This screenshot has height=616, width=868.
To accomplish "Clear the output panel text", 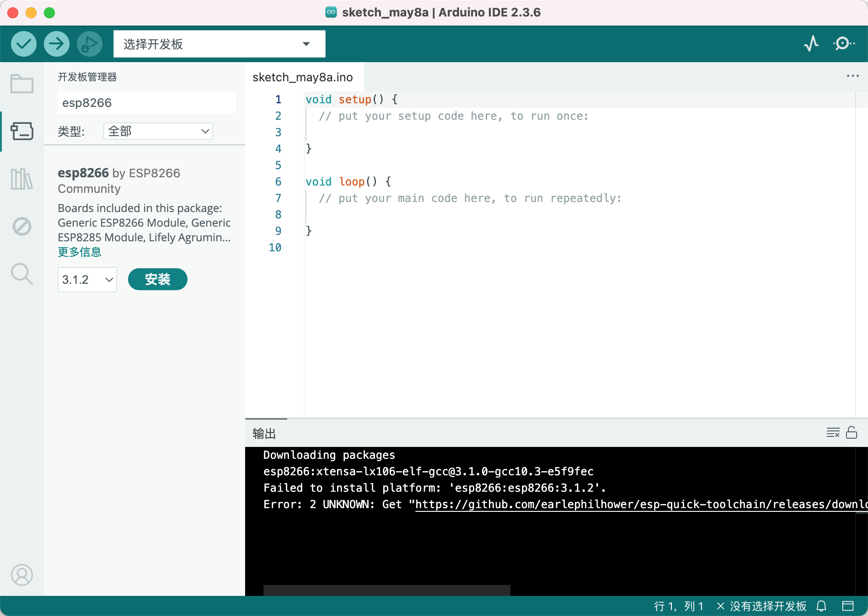I will [x=833, y=432].
